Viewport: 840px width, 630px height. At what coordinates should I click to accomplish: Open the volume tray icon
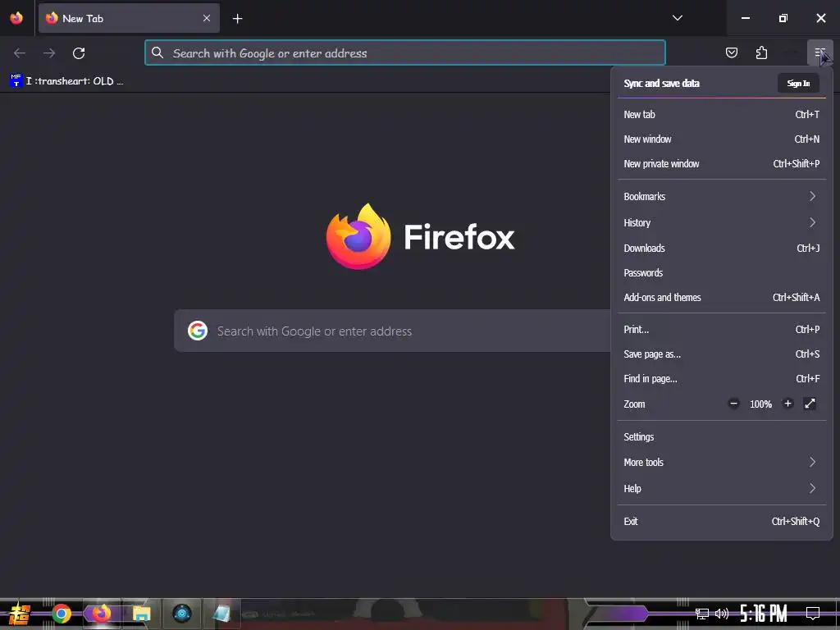click(722, 614)
